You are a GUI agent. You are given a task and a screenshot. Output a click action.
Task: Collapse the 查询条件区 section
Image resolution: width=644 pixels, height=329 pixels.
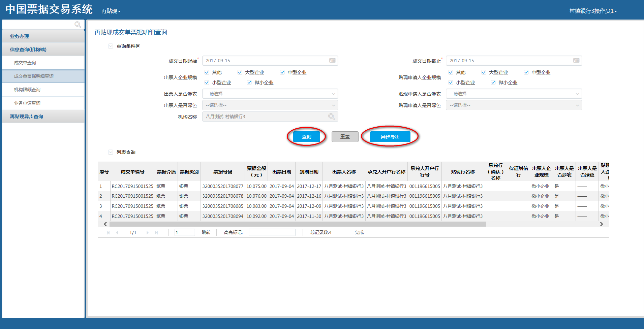(111, 46)
